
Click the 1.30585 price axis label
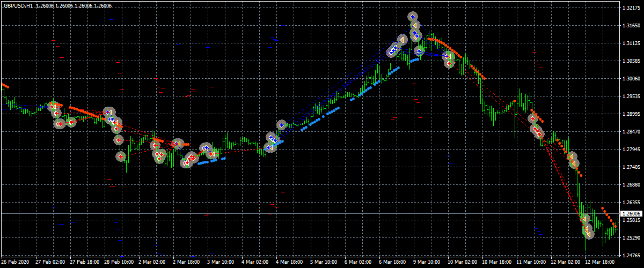(x=631, y=61)
